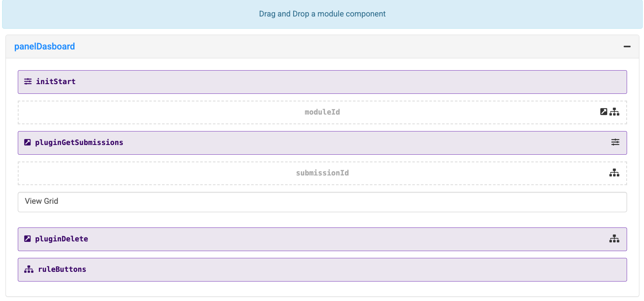Click the hierarchy icon on submissionId row
Image resolution: width=644 pixels, height=301 pixels.
[614, 172]
